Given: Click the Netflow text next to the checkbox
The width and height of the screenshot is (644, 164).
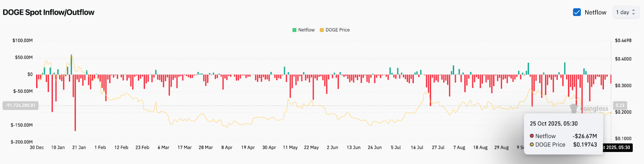Looking at the screenshot, I should pyautogui.click(x=595, y=12).
